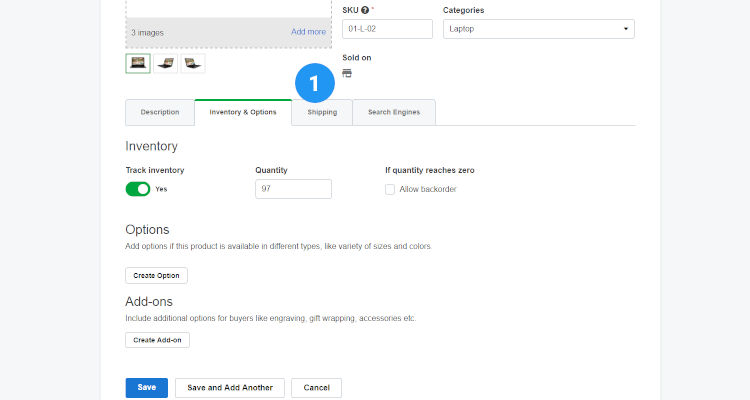
Task: Select the first laptop image thumbnail
Action: (x=138, y=63)
